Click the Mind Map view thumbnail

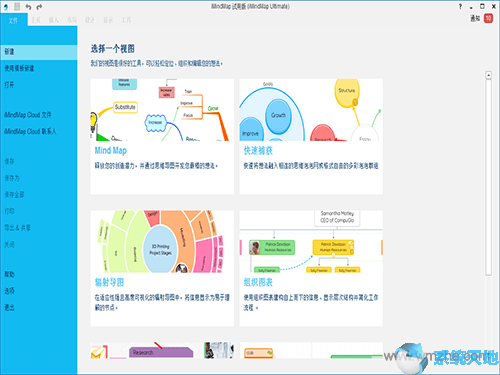coord(162,110)
